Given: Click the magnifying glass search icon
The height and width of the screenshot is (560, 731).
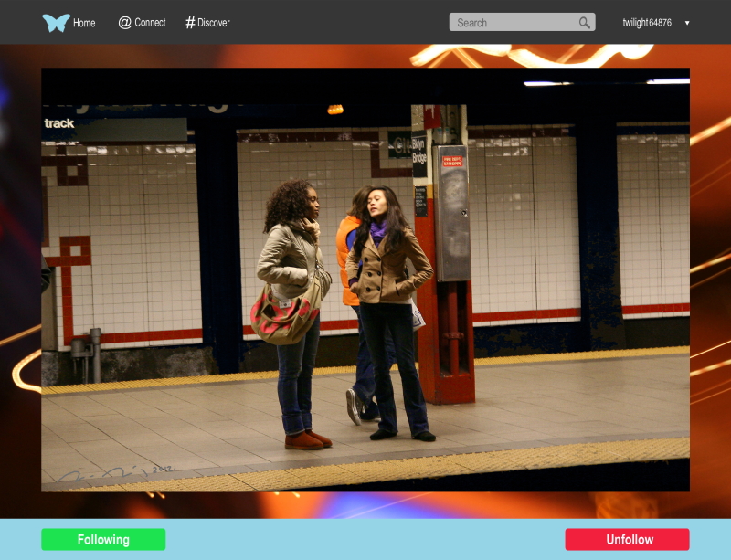Looking at the screenshot, I should [x=584, y=22].
